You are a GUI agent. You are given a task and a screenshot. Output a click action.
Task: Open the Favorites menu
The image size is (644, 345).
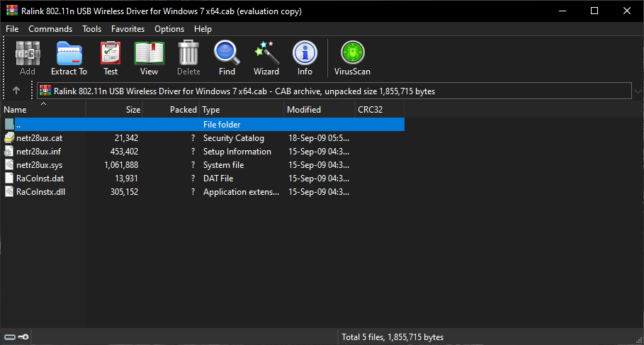click(x=128, y=29)
